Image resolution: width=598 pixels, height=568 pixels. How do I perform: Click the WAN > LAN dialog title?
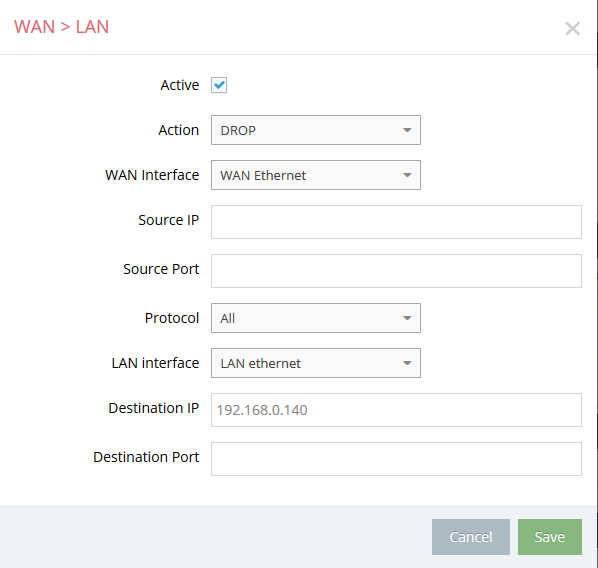coord(61,27)
